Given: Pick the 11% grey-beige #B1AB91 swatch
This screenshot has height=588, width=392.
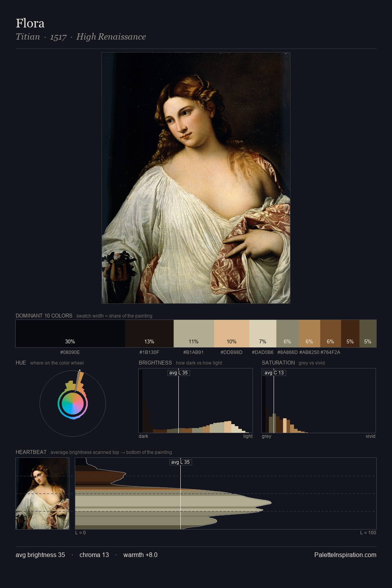Looking at the screenshot, I should pyautogui.click(x=194, y=334).
